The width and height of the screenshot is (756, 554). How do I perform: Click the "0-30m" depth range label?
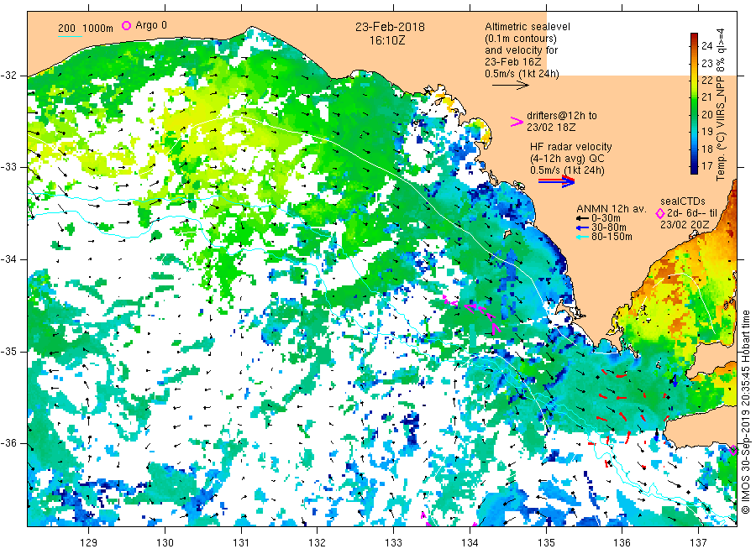(606, 218)
